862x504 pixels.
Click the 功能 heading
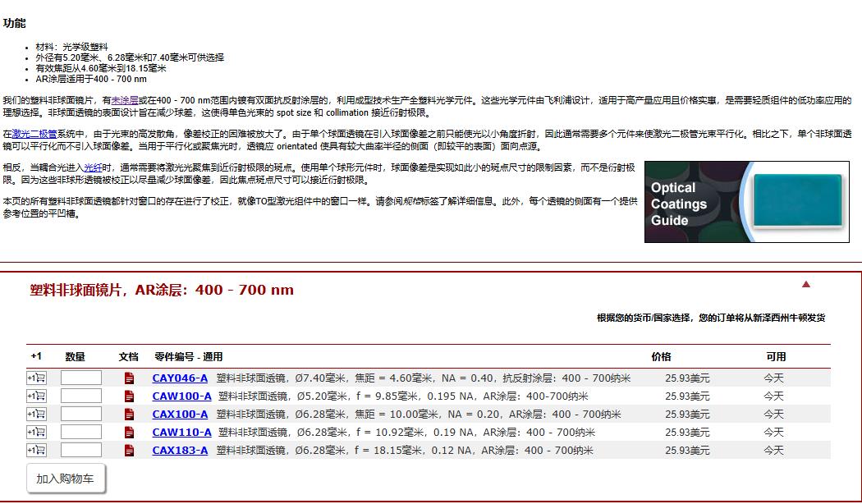point(14,23)
